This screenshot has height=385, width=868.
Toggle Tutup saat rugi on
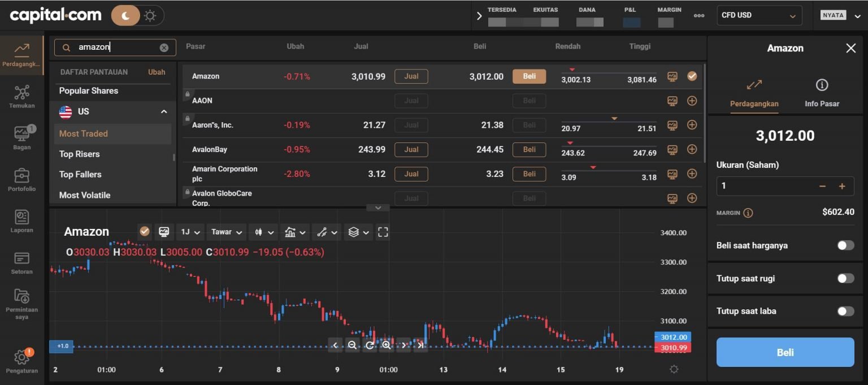pos(845,278)
